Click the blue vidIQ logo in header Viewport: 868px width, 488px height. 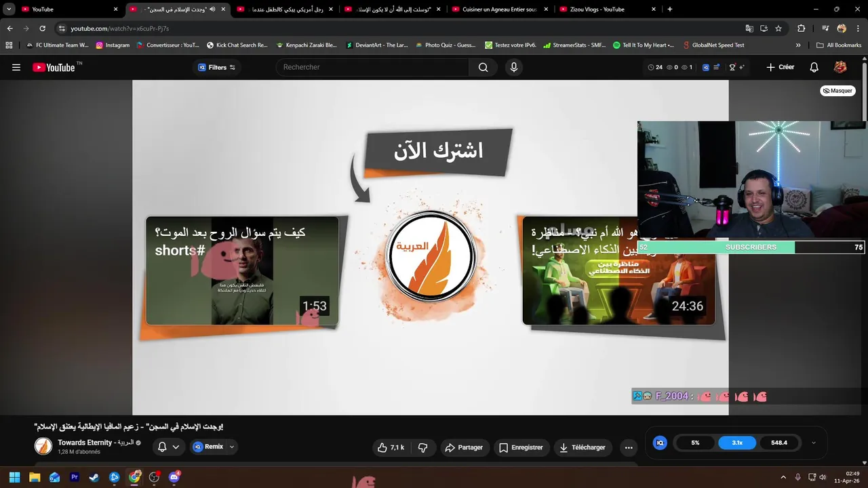click(x=705, y=67)
